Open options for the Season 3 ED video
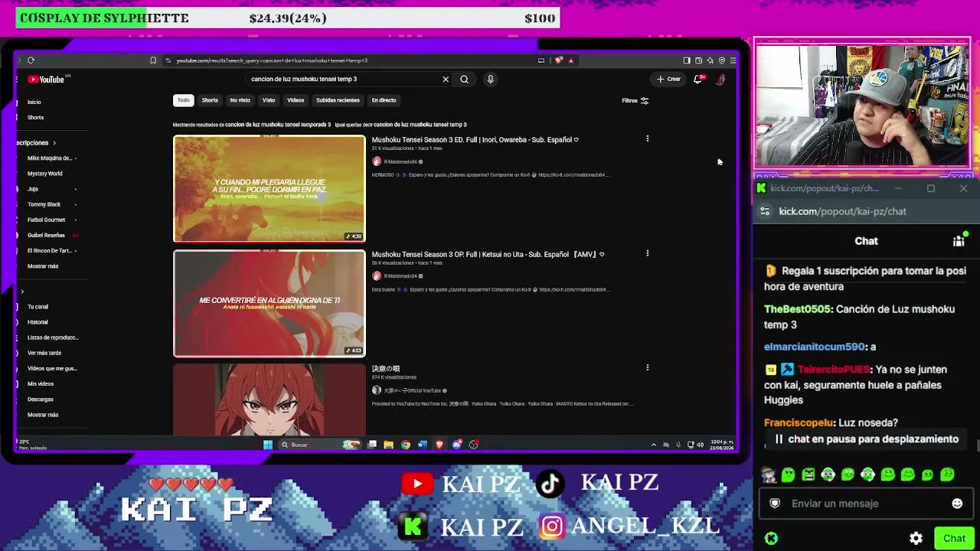 point(648,139)
